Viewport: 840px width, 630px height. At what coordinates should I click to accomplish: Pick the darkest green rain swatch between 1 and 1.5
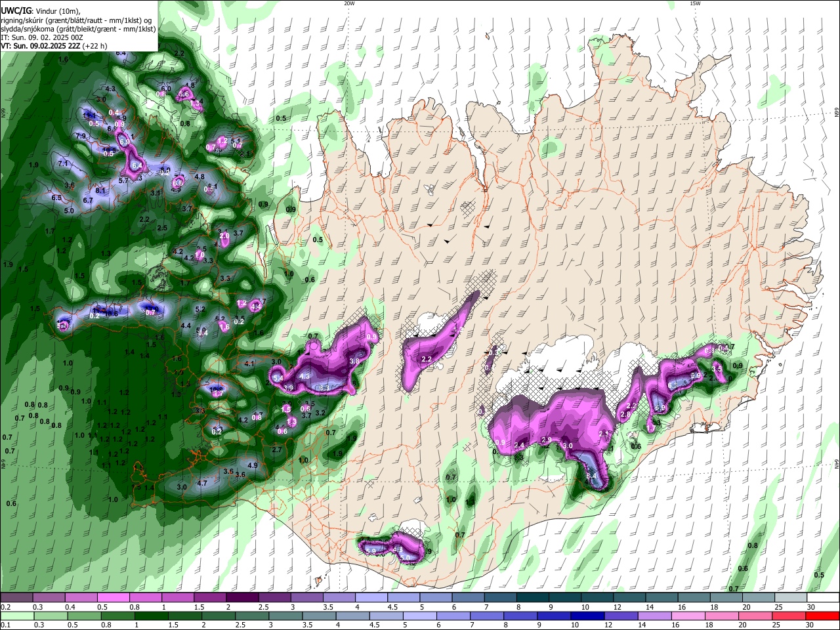[x=151, y=616]
